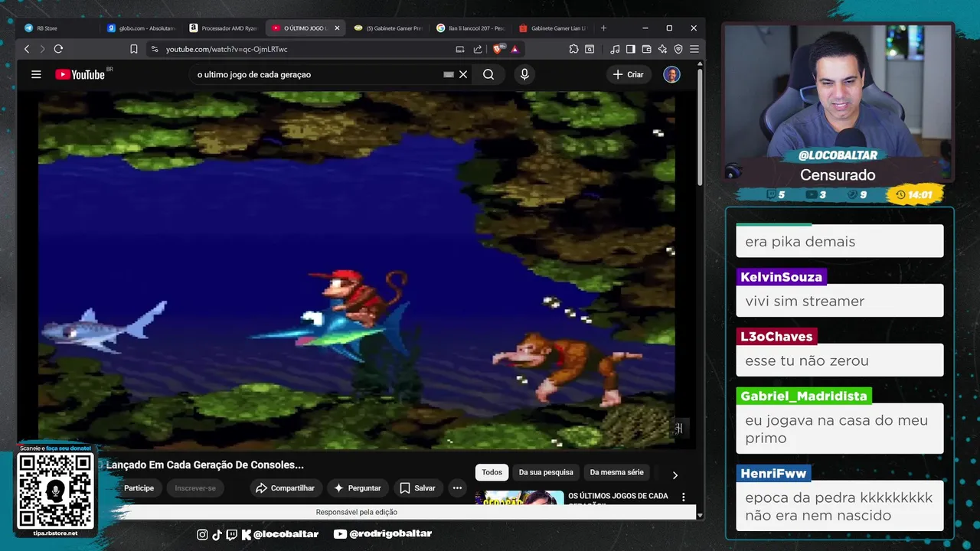Open site settings icon beside the URL
Image resolution: width=980 pixels, height=551 pixels.
click(x=155, y=49)
